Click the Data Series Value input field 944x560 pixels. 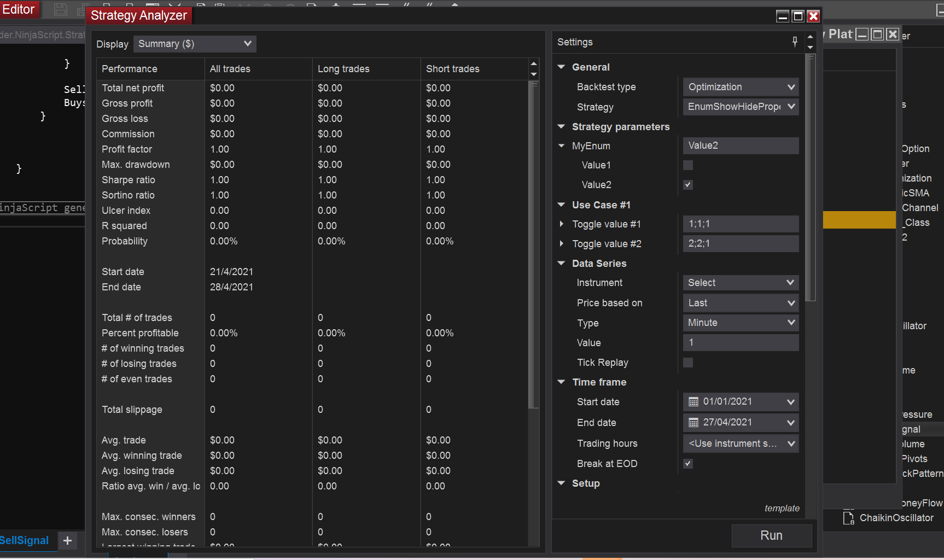pyautogui.click(x=741, y=343)
